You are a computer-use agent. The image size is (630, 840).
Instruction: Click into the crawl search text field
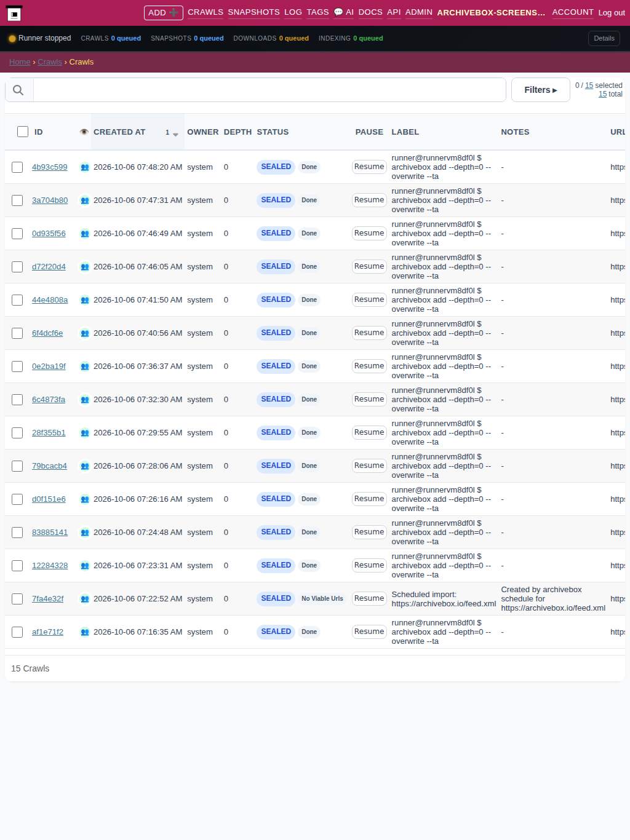click(x=269, y=90)
